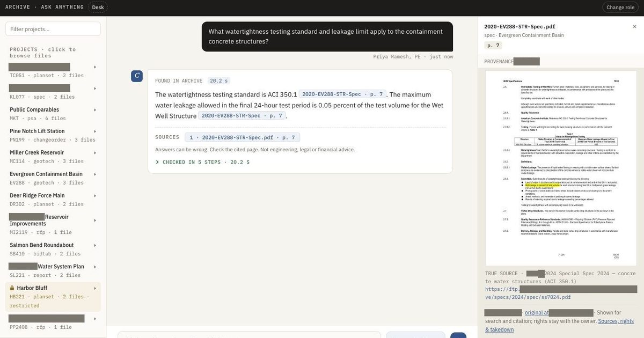Click citation chip after Wet Well Structure

click(x=242, y=115)
